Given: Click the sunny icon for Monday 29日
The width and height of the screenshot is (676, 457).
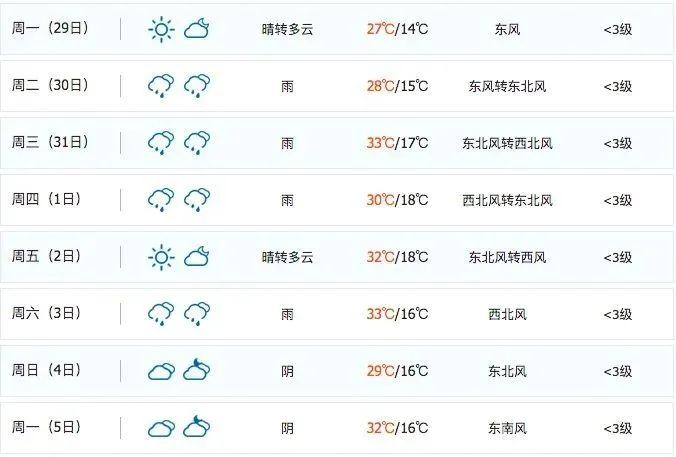Looking at the screenshot, I should click(161, 29).
